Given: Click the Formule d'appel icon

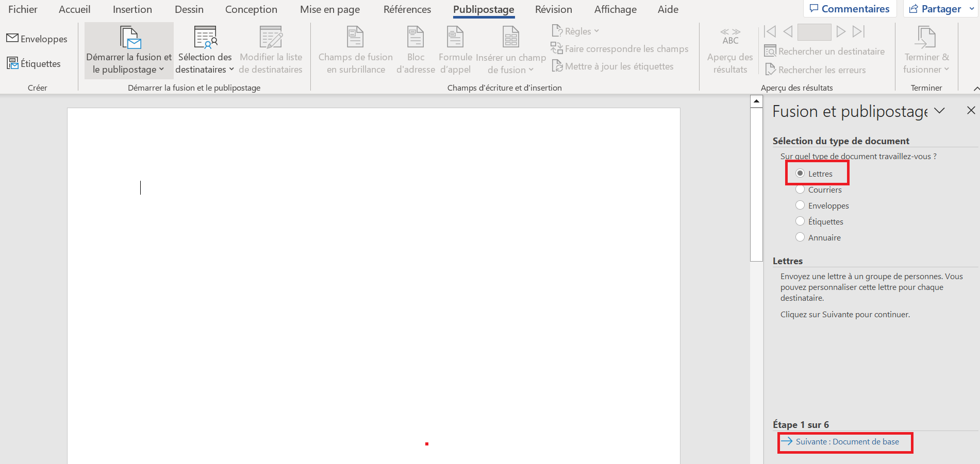Looking at the screenshot, I should (455, 38).
